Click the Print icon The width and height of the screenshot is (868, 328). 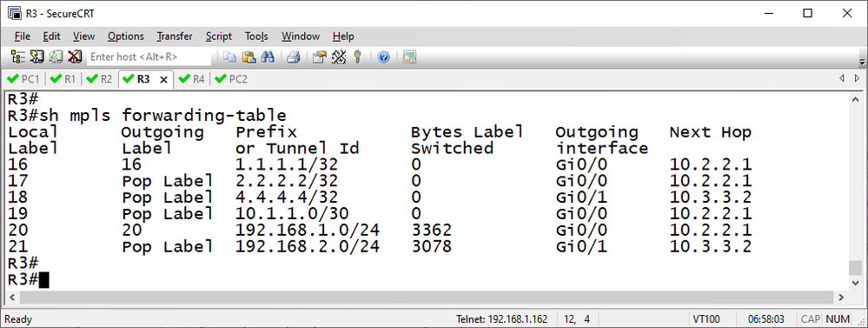tap(294, 57)
